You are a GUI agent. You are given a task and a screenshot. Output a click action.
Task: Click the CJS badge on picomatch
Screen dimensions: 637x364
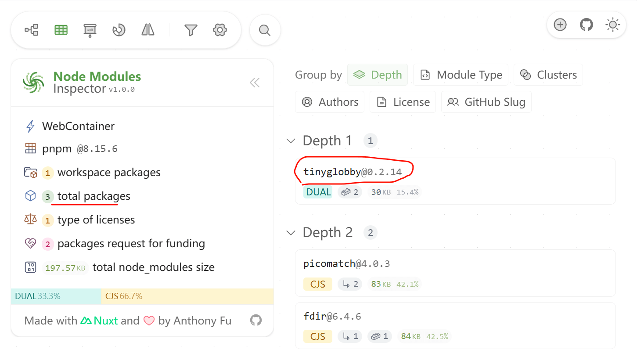(x=318, y=284)
